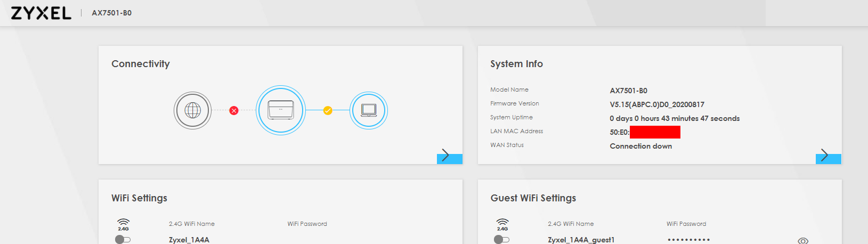Screen dimensions: 868x244
Task: Click the Zyxel logo in header
Action: click(41, 13)
